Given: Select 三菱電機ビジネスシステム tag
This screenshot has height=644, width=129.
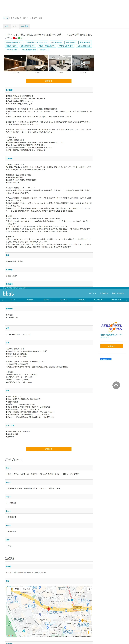Looking at the screenshot, I should coord(37,43).
